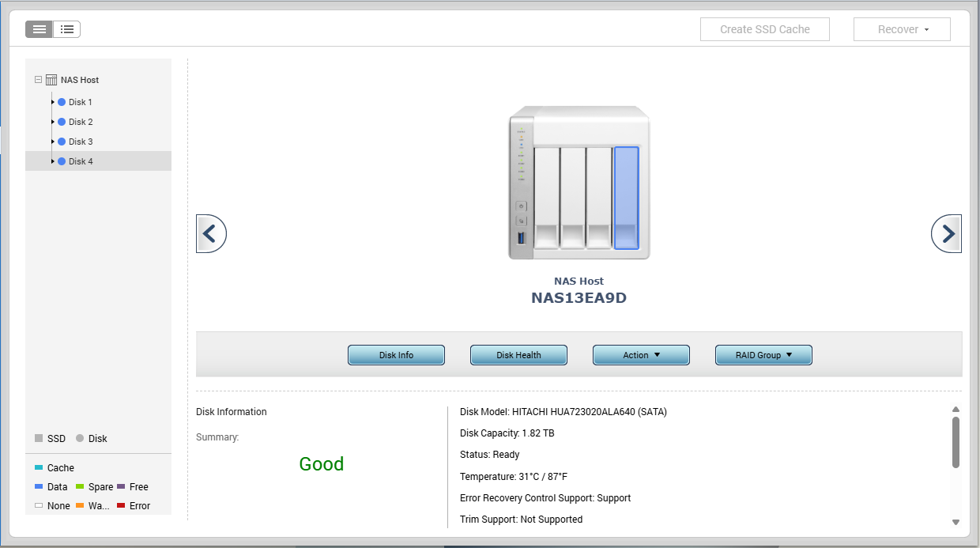This screenshot has width=980, height=548.
Task: Click the scroll down arrow in disk details
Action: click(955, 522)
